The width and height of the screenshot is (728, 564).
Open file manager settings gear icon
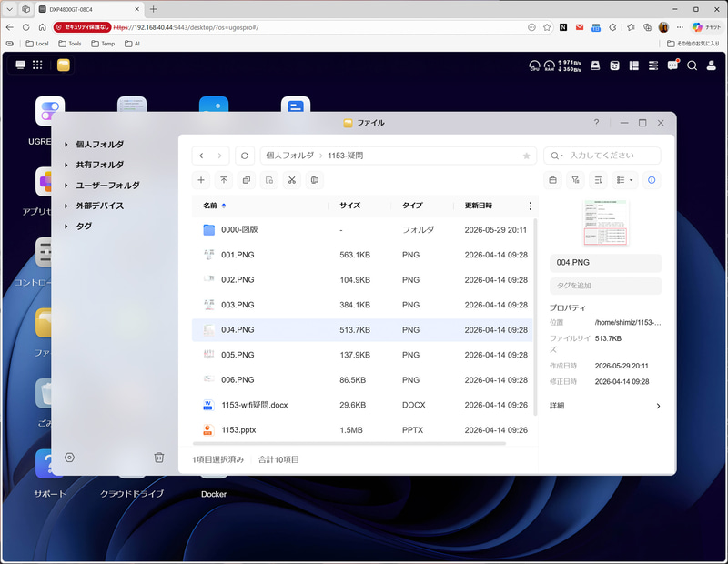coord(70,458)
